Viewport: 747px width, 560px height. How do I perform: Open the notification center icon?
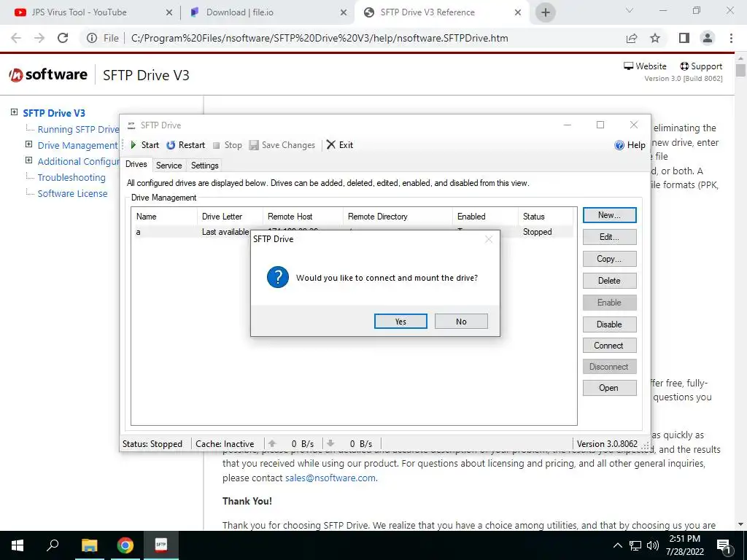[724, 546]
